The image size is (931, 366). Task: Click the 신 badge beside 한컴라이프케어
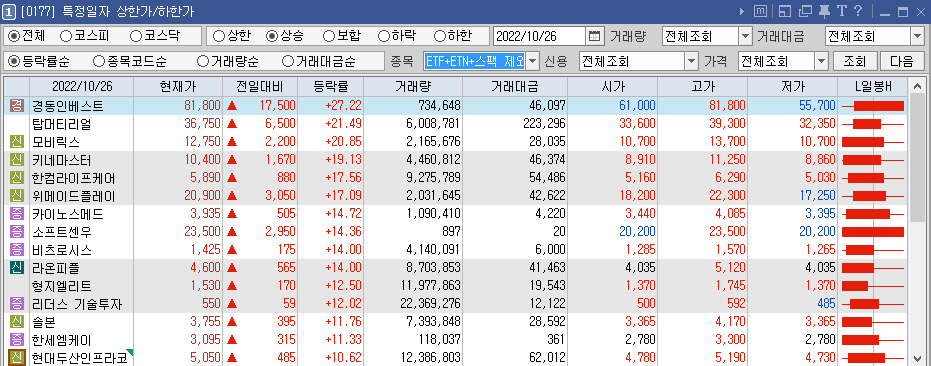click(17, 178)
